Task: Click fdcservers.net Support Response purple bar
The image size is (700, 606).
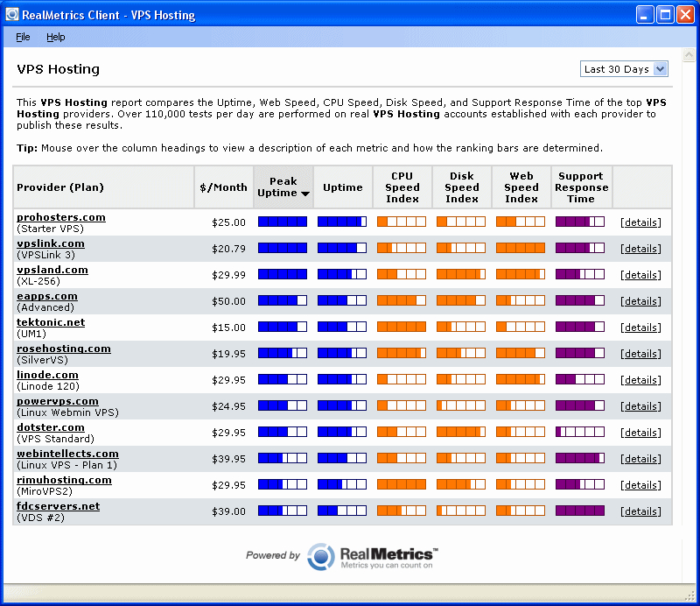Action: [x=580, y=511]
